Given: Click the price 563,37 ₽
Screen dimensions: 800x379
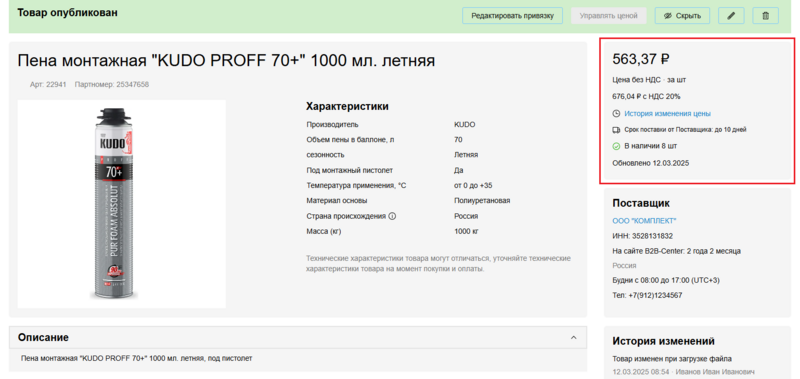Looking at the screenshot, I should click(x=641, y=60).
